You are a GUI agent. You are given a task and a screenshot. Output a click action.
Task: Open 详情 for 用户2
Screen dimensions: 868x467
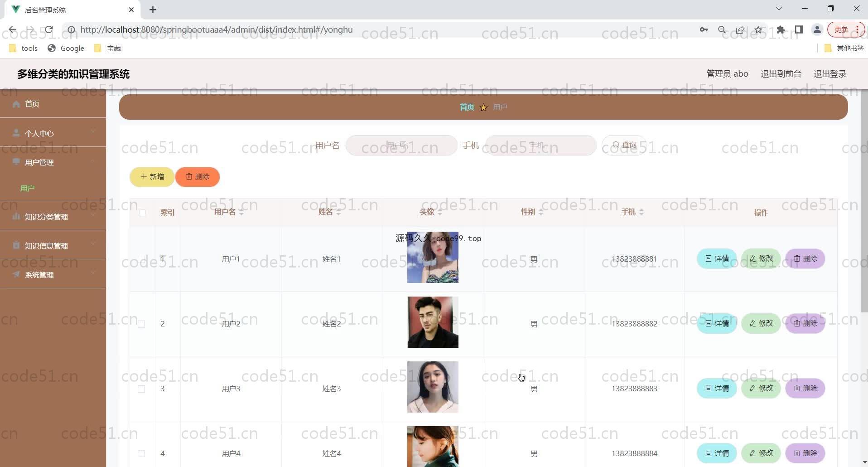[717, 324]
